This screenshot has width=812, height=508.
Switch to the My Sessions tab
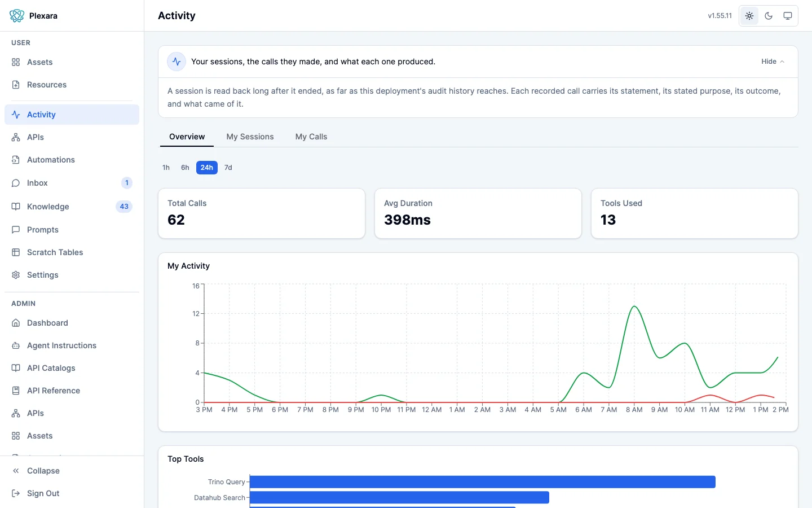pyautogui.click(x=250, y=137)
